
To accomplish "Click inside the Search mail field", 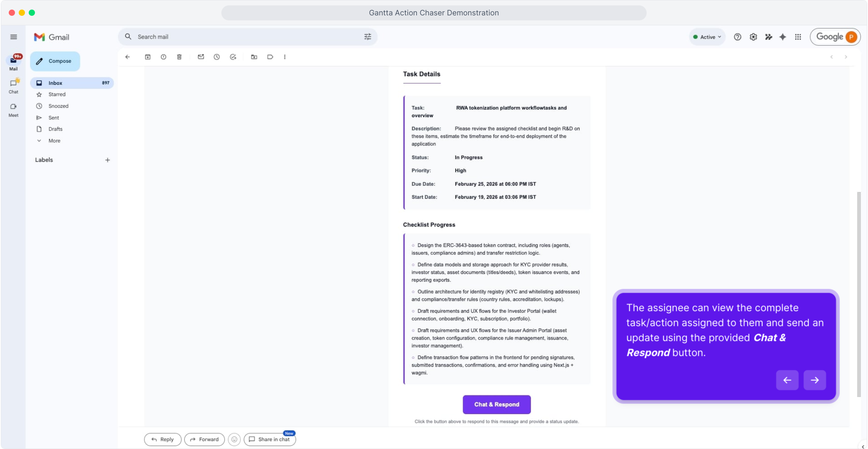I will [208, 37].
